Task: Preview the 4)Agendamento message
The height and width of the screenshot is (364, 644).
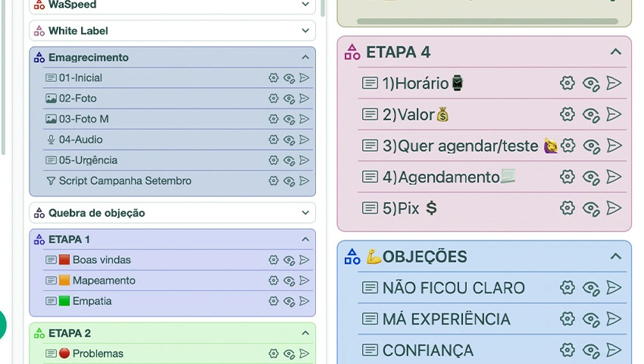Action: coord(591,177)
